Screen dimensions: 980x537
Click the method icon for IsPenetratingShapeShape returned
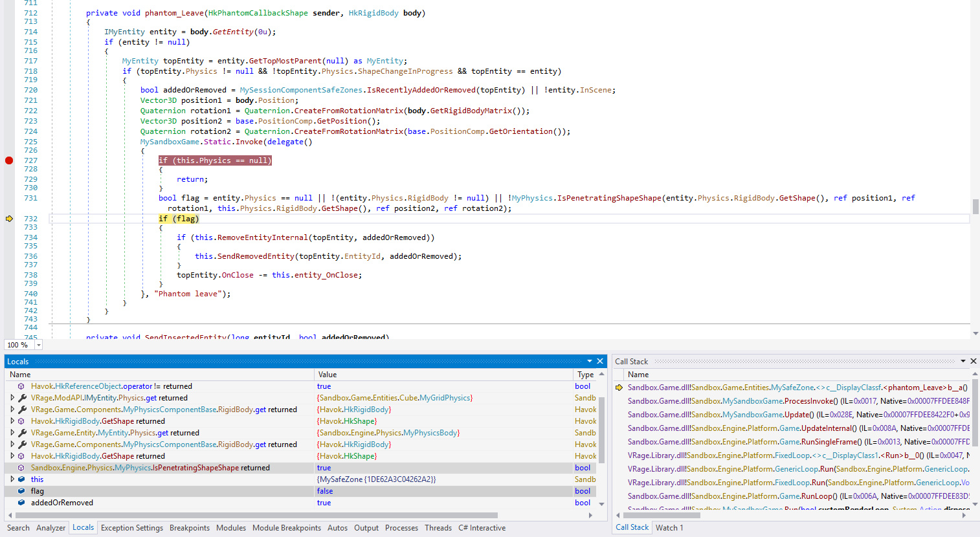[x=21, y=468]
